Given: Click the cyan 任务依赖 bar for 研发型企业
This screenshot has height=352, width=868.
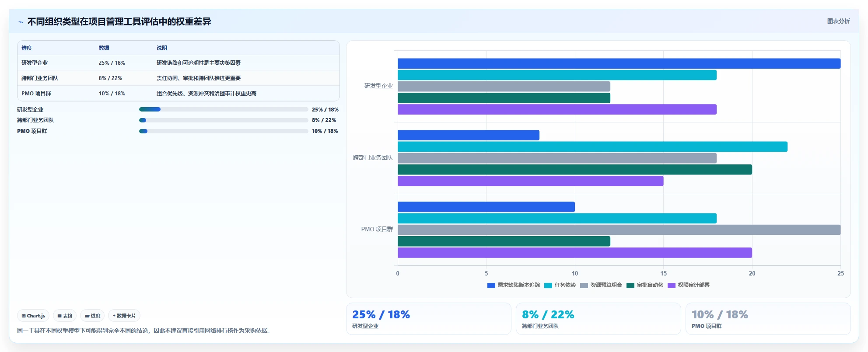Looking at the screenshot, I should tap(557, 75).
